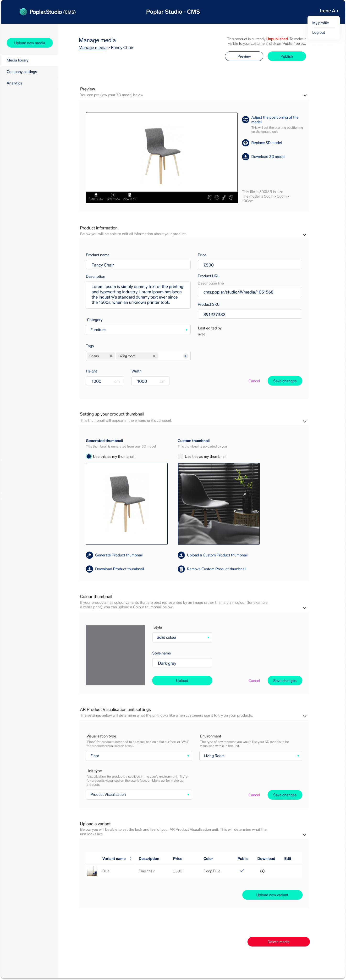
Task: Select generated thumbnail radio button
Action: point(88,457)
